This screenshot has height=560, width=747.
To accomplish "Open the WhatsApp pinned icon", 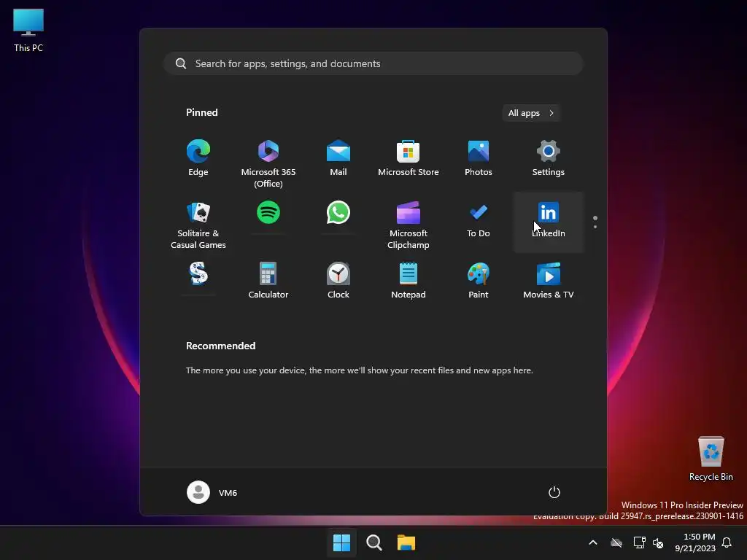I will (x=338, y=213).
